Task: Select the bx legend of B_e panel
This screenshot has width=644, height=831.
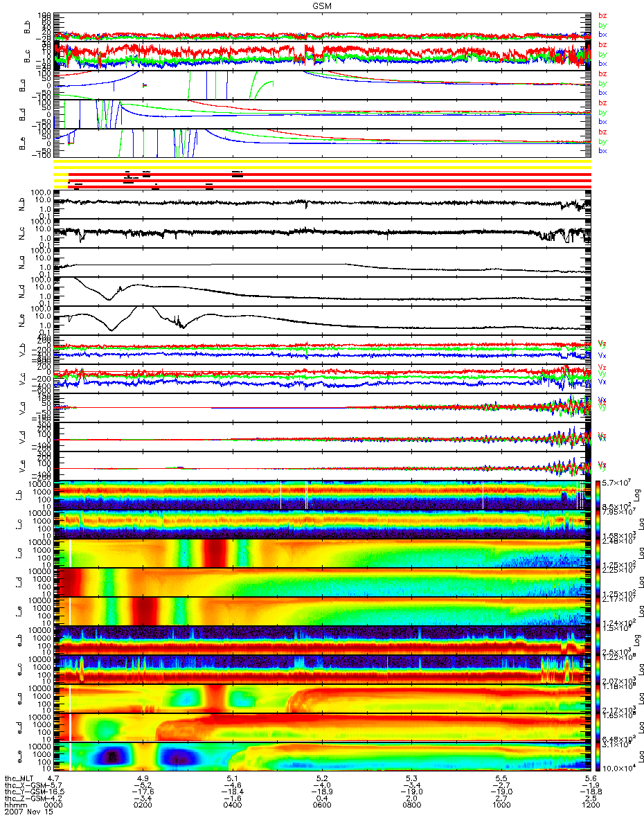Action: [602, 150]
